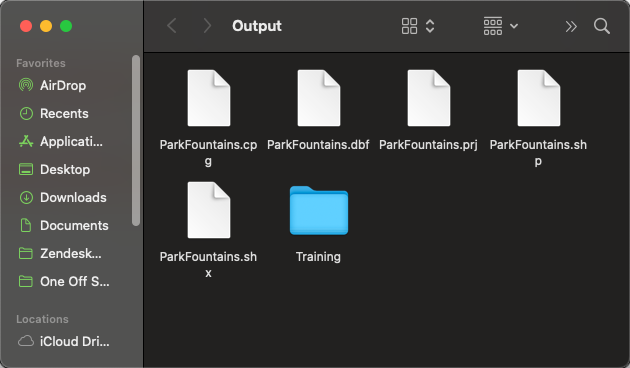
Task: Go forward with the right arrow
Action: click(207, 26)
